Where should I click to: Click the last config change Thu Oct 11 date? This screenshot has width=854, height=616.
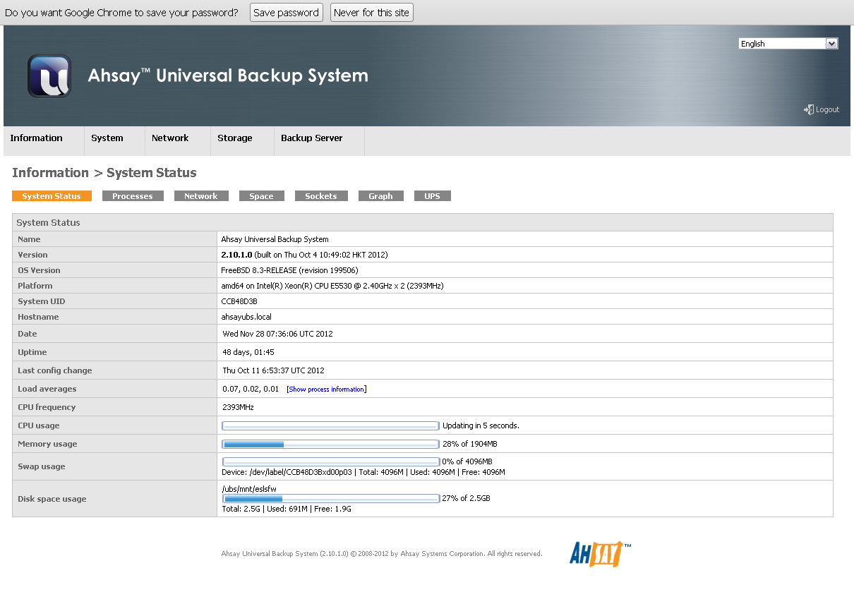point(273,370)
